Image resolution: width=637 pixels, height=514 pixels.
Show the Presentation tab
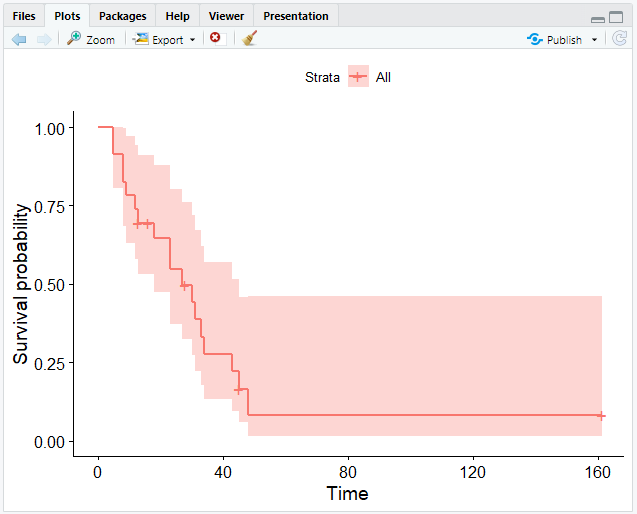[296, 16]
